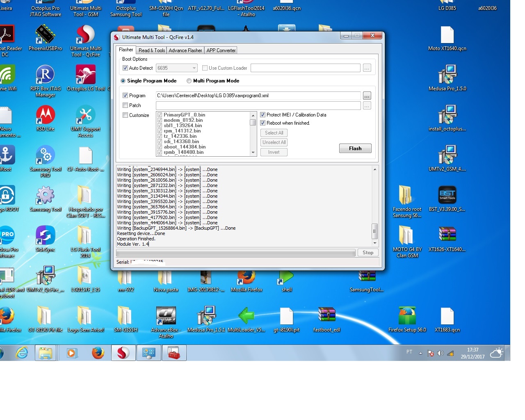Viewport: 525px width, 420px height.
Task: Open PhoenixUSBPro desktop icon
Action: coord(45,38)
